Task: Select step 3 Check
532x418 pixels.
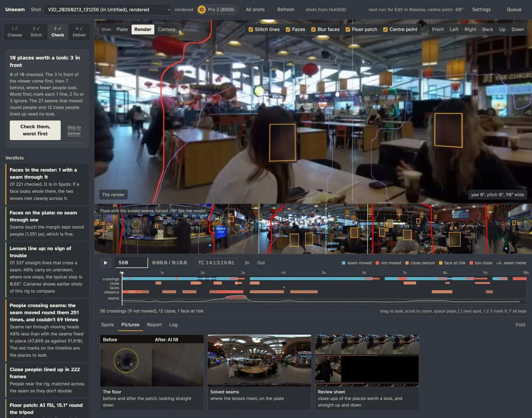Action: tap(58, 32)
